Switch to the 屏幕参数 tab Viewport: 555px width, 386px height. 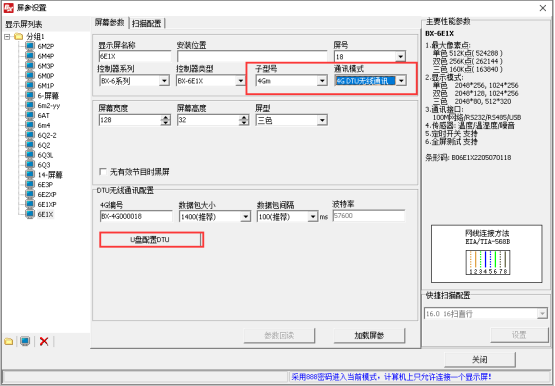click(x=109, y=23)
